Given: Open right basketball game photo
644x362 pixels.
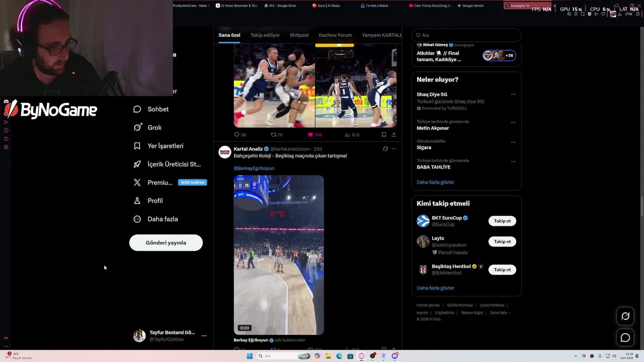Looking at the screenshot, I should coord(356,85).
